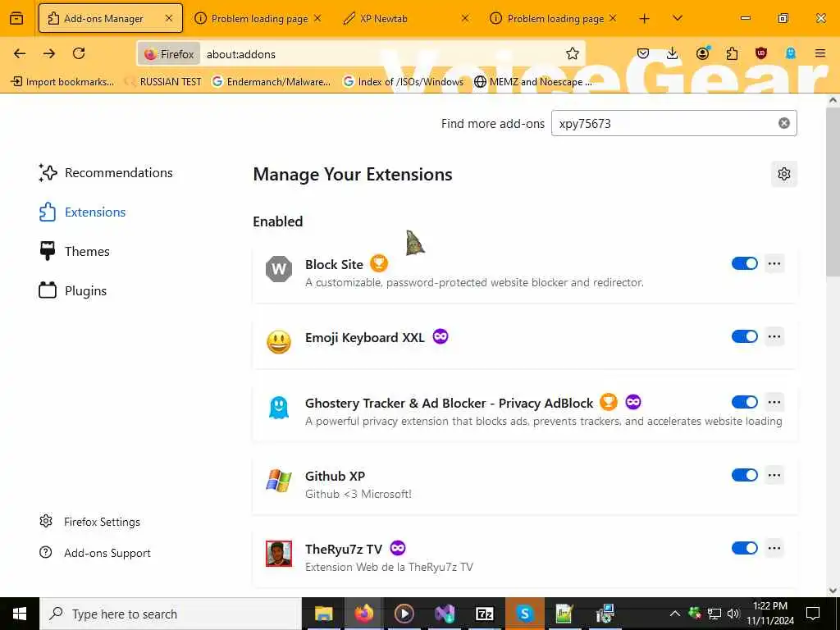Open 7-Zip from the taskbar
The width and height of the screenshot is (840, 630).
484,614
